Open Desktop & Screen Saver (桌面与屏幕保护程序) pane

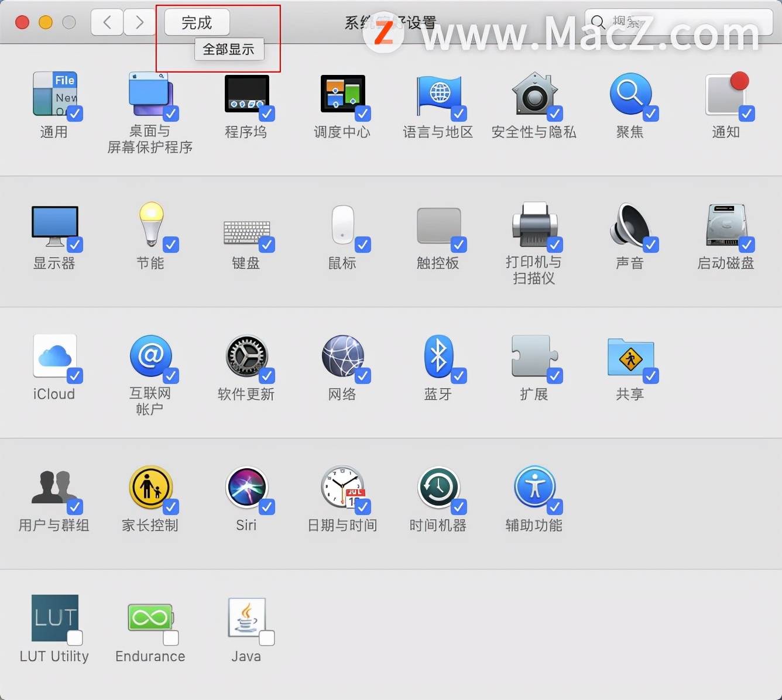coord(150,94)
